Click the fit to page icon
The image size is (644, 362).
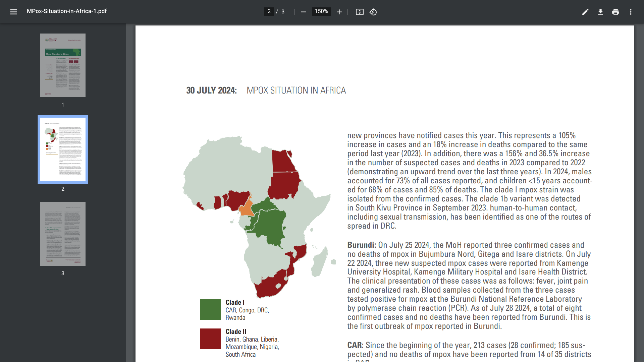(x=360, y=12)
